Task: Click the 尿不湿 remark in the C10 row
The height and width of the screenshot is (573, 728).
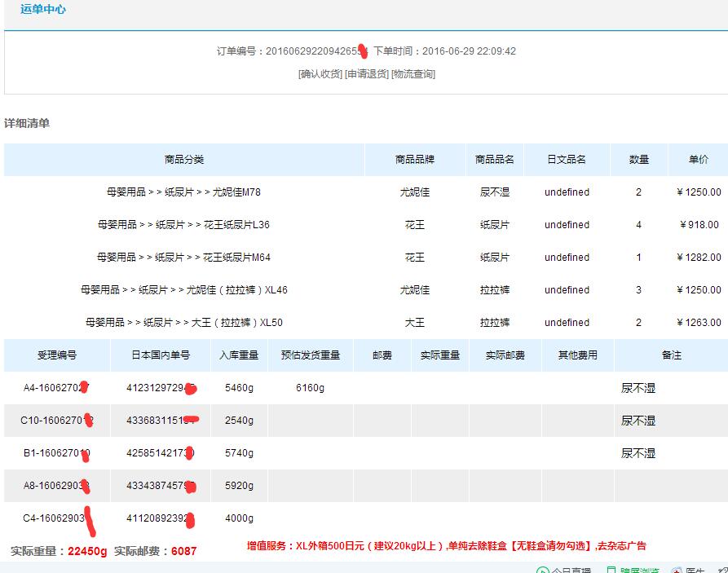Action: (x=638, y=421)
